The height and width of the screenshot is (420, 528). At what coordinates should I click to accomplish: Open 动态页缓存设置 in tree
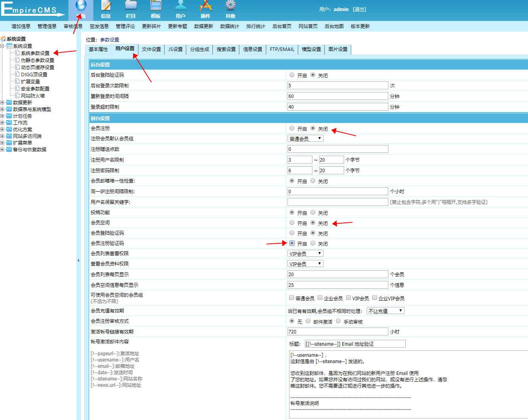(38, 67)
